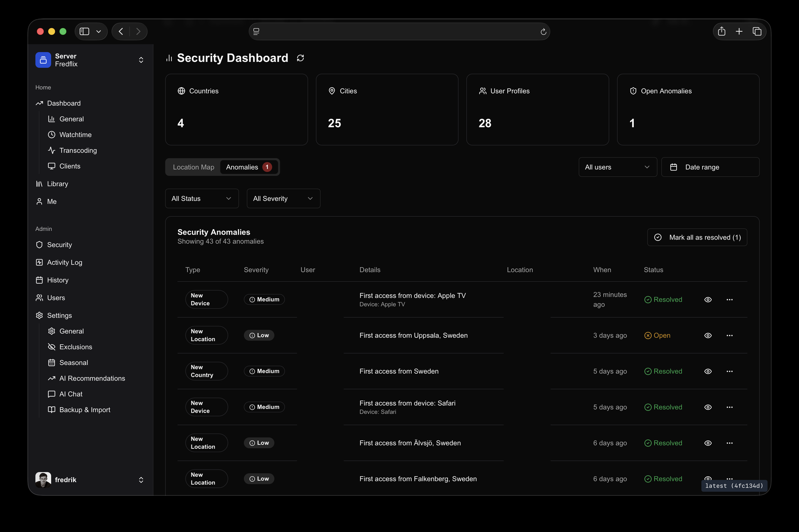Reload the page from the address bar
Viewport: 799px width, 532px height.
click(x=543, y=32)
